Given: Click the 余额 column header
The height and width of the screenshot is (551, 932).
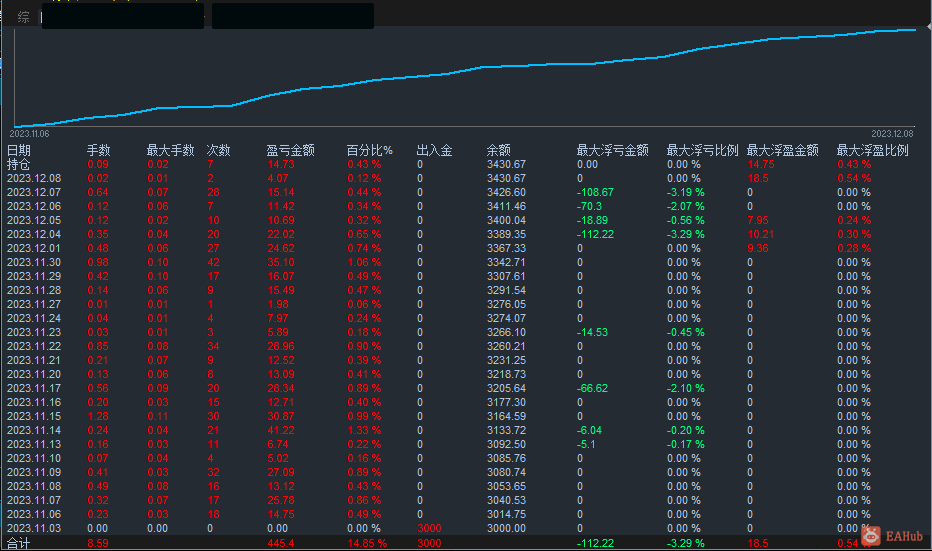Looking at the screenshot, I should 499,150.
